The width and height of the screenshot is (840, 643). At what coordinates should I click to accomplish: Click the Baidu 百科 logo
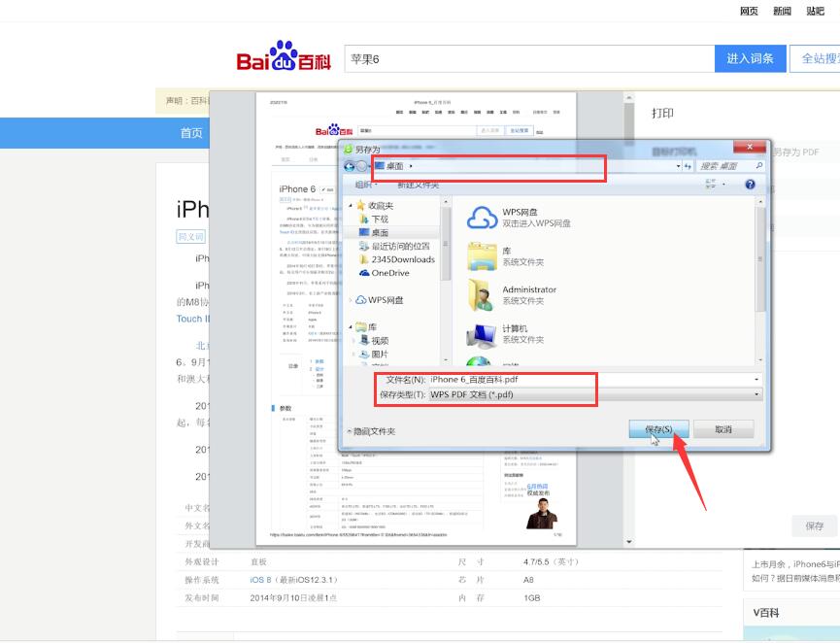point(284,56)
